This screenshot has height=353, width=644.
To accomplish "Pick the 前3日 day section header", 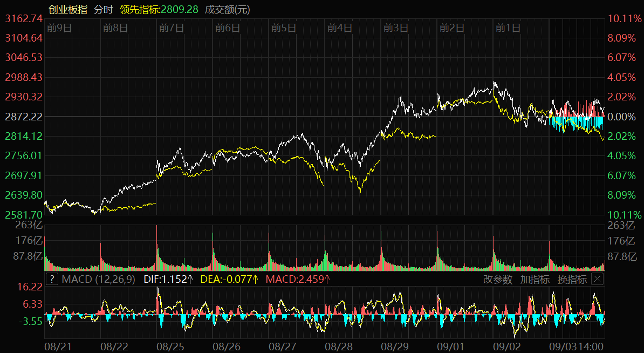I will click(395, 28).
